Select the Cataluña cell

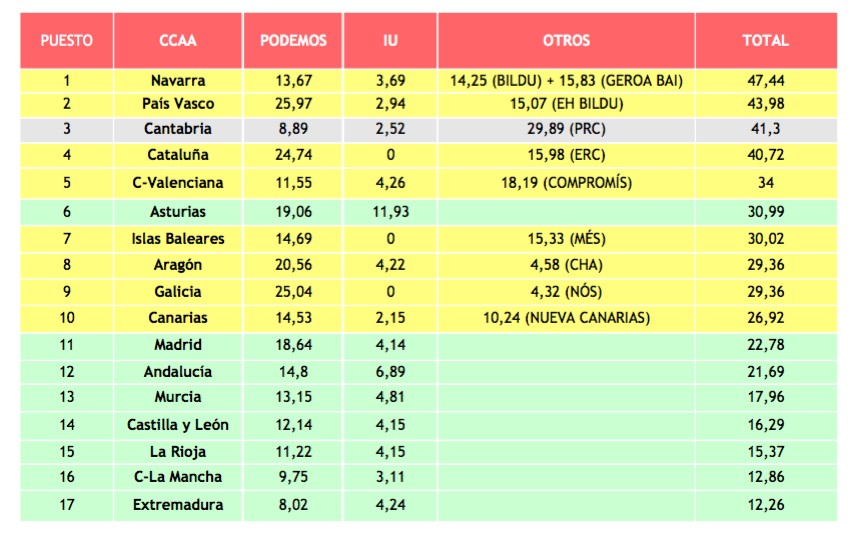point(177,155)
